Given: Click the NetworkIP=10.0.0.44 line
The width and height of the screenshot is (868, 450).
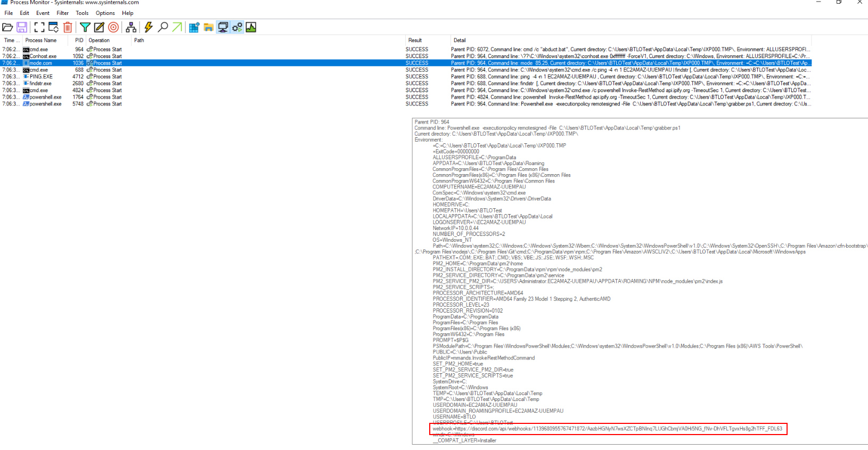Looking at the screenshot, I should tap(456, 228).
